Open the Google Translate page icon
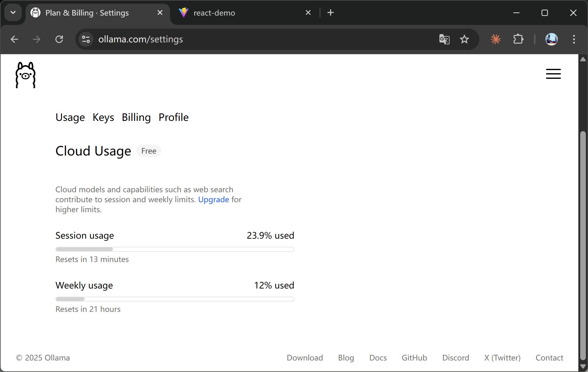Image resolution: width=588 pixels, height=372 pixels. point(444,39)
